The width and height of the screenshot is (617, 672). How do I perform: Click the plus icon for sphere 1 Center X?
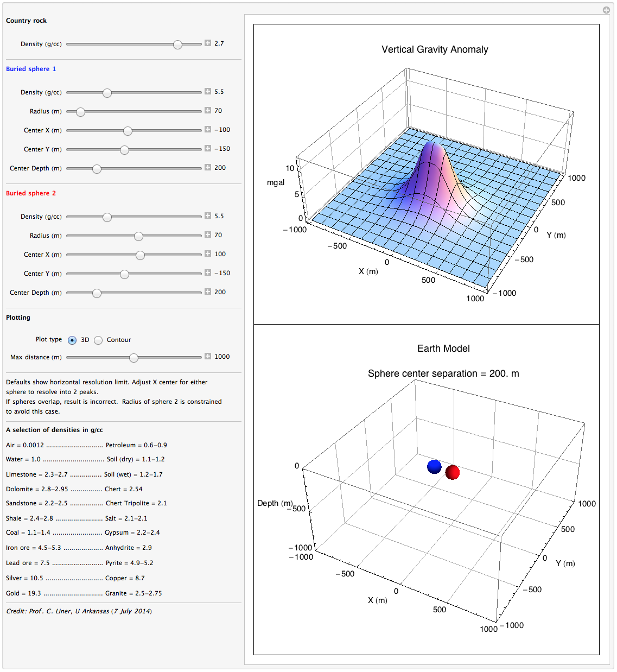pos(207,129)
